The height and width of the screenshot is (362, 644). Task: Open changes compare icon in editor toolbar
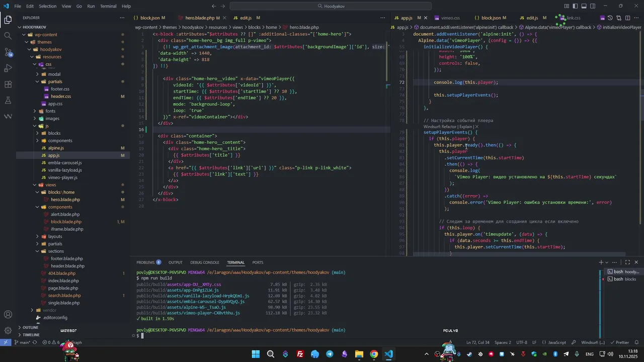pyautogui.click(x=619, y=18)
